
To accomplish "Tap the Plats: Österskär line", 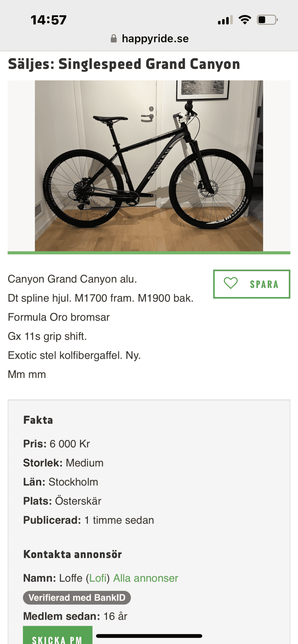I will coord(62,501).
